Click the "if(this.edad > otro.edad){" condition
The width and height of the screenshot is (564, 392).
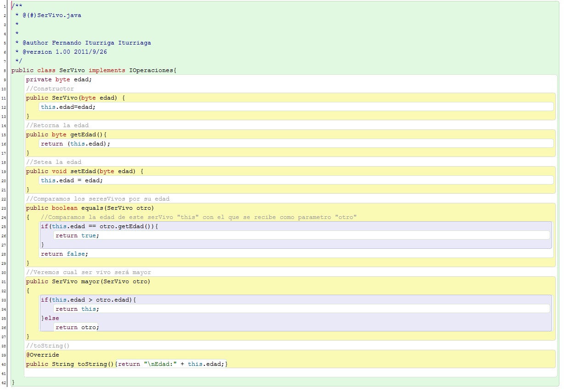(x=89, y=300)
